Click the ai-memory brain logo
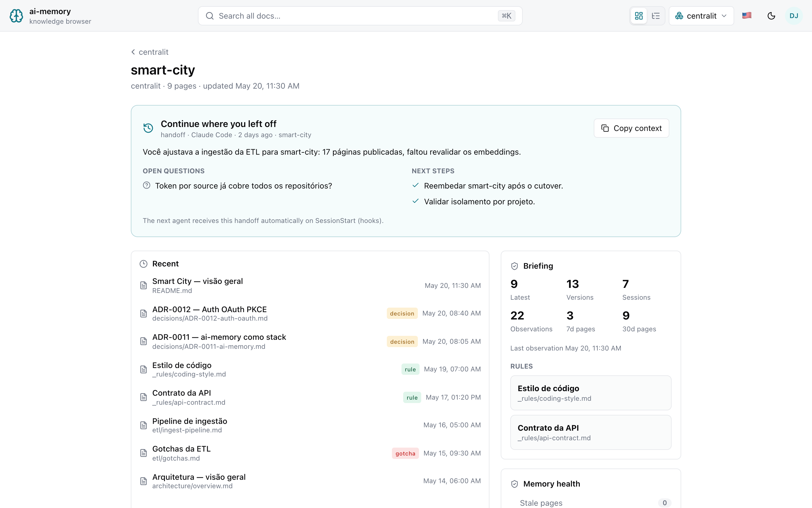The width and height of the screenshot is (812, 508). [x=16, y=16]
